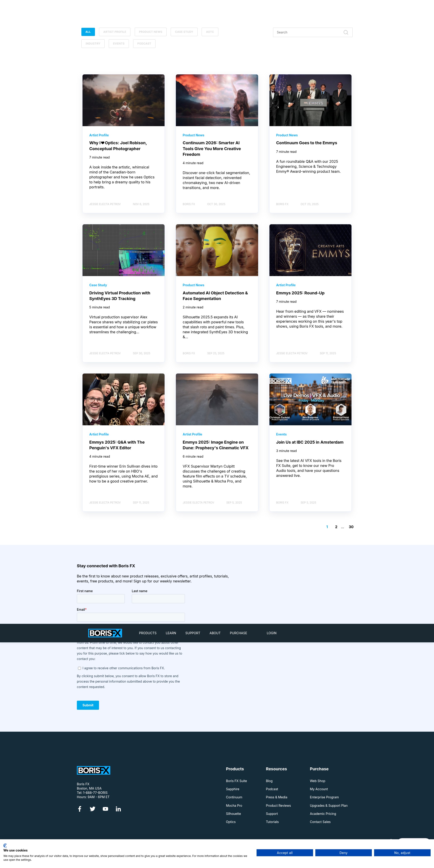Filter posts by Case Study
The image size is (434, 868).
(x=184, y=32)
